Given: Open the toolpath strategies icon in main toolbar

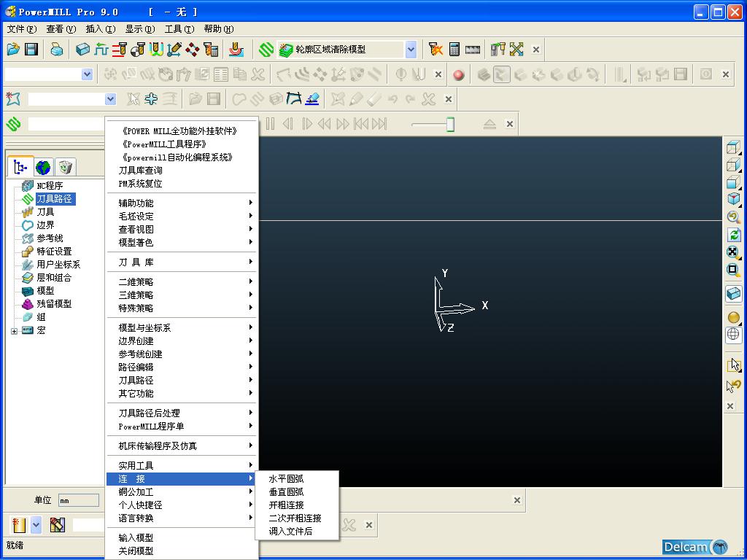Looking at the screenshot, I should point(266,49).
